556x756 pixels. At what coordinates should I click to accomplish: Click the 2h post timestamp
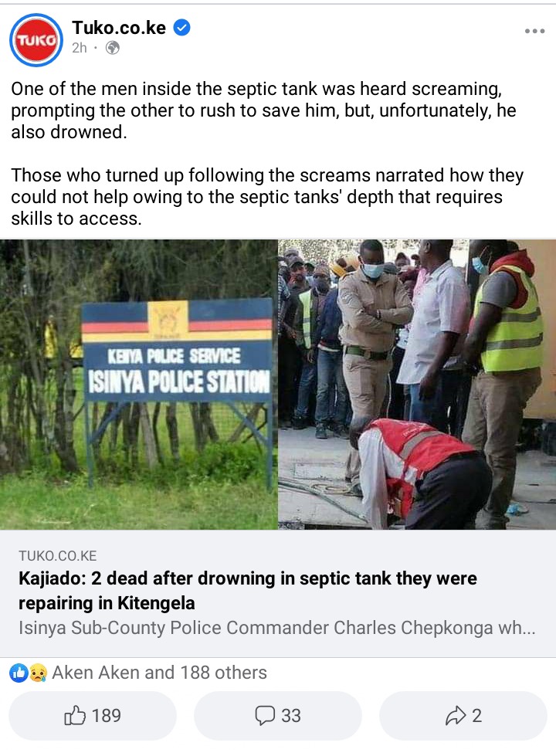click(80, 48)
